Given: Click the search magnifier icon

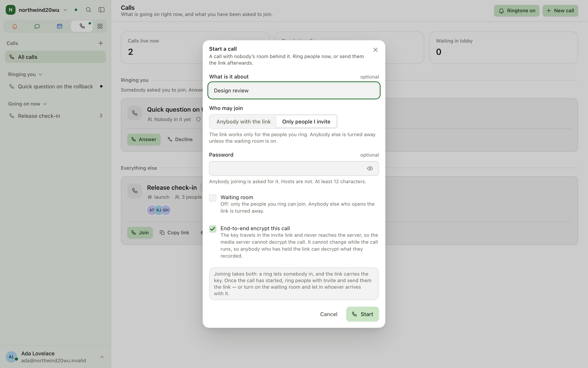Looking at the screenshot, I should (88, 10).
